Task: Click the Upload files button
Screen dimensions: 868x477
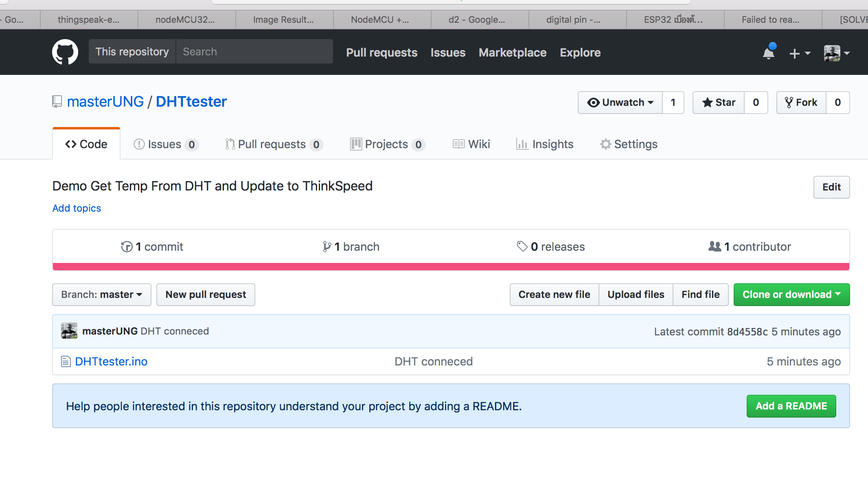Action: tap(636, 295)
